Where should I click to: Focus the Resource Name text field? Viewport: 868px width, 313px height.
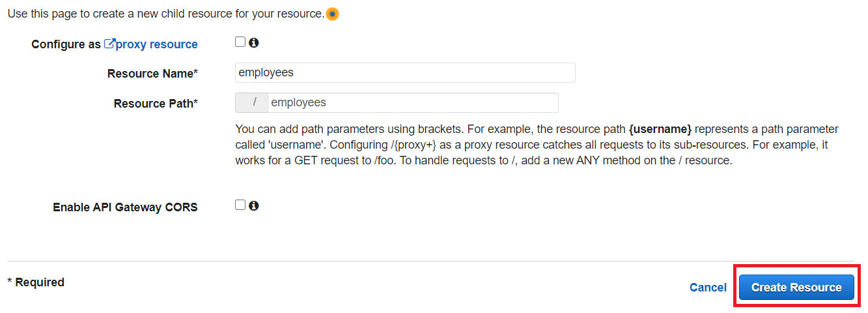click(405, 73)
